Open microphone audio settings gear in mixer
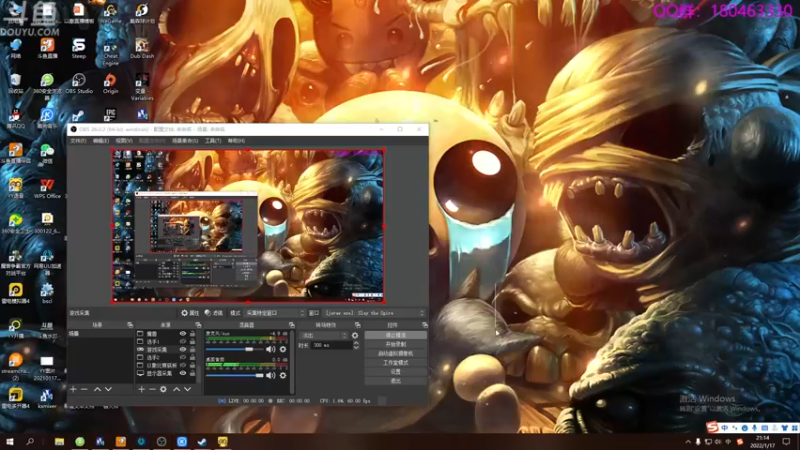 (x=283, y=349)
